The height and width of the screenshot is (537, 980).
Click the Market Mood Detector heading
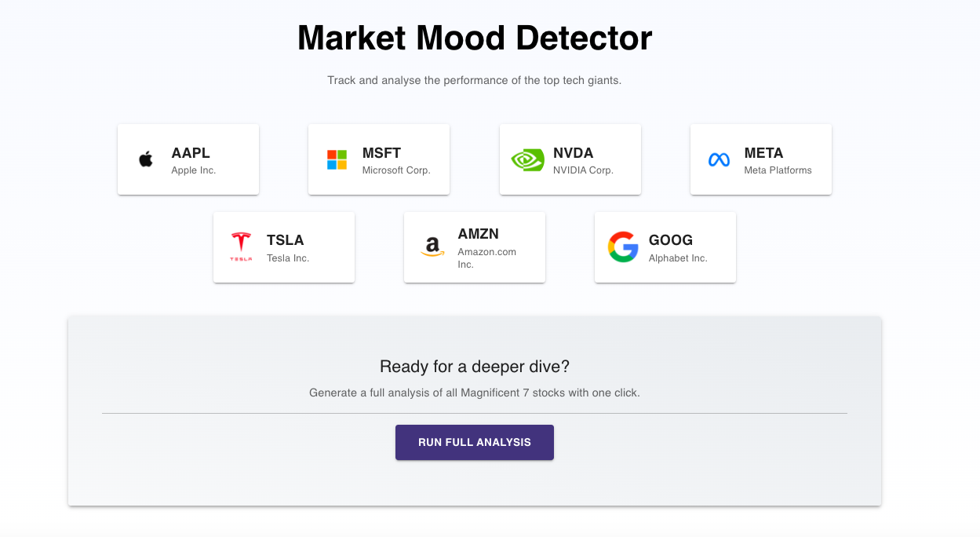click(x=475, y=38)
